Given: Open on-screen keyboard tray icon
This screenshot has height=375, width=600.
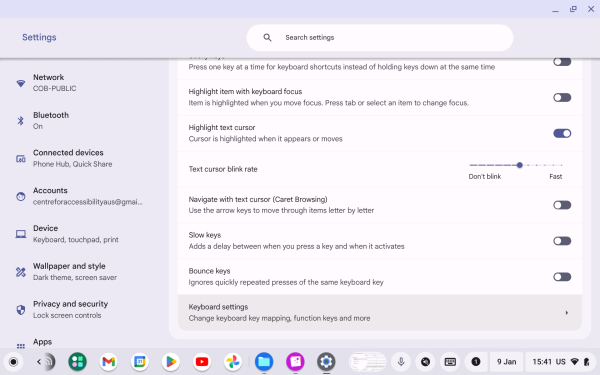Looking at the screenshot, I should (x=450, y=362).
